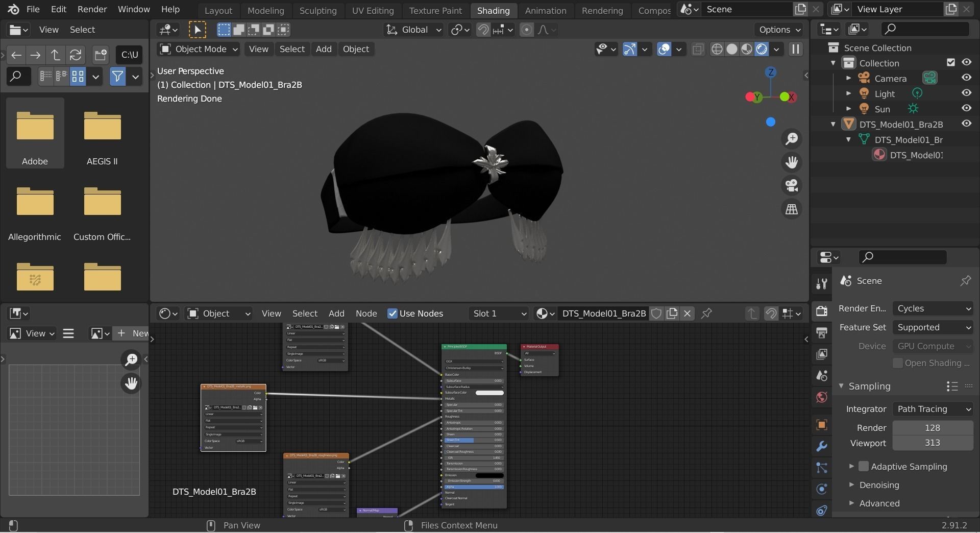Toggle Use Nodes checkbox

click(393, 313)
